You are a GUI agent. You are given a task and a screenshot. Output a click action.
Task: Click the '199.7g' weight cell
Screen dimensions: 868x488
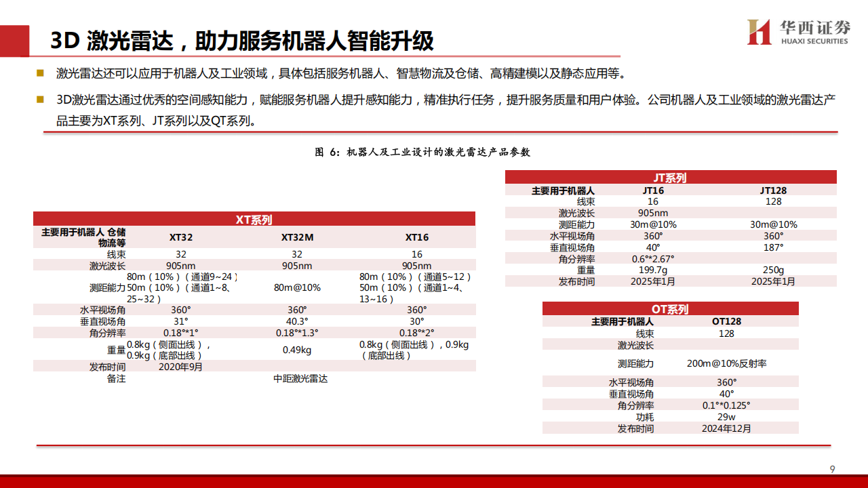(x=653, y=270)
